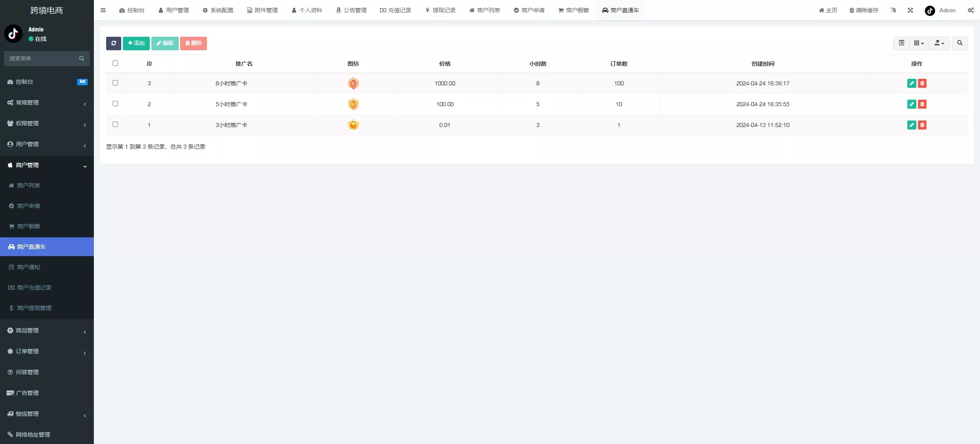980x444 pixels.
Task: Open 商户通知 in sidebar menu
Action: pos(29,267)
